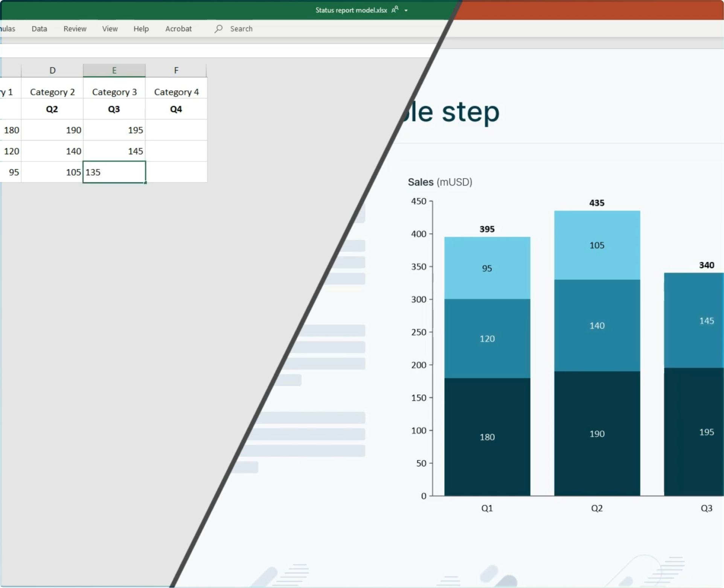
Task: Select the Sales (mUSD) chart title
Action: [440, 182]
